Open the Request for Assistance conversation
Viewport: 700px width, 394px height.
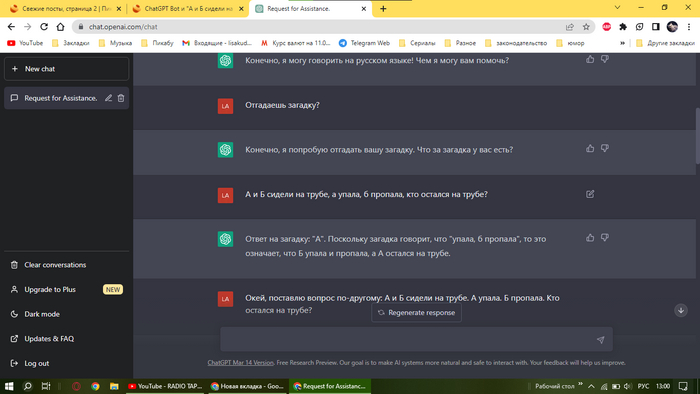tap(60, 98)
